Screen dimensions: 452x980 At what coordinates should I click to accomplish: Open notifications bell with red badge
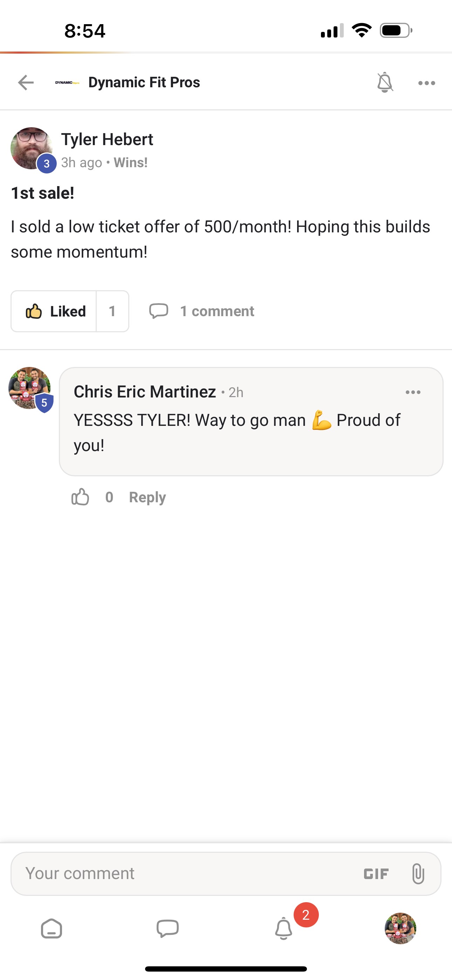point(284,928)
